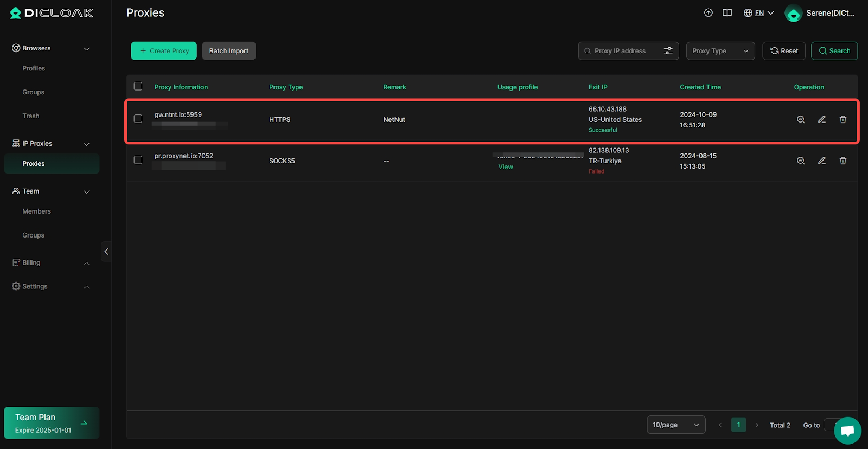Image resolution: width=868 pixels, height=449 pixels.
Task: Go to the previous page arrow
Action: [720, 425]
